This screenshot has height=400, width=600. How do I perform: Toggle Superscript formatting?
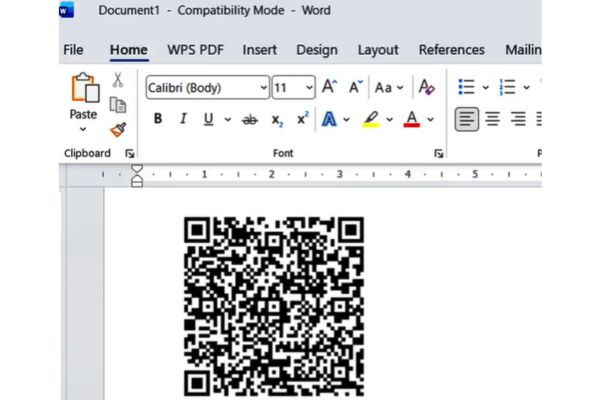click(x=303, y=119)
